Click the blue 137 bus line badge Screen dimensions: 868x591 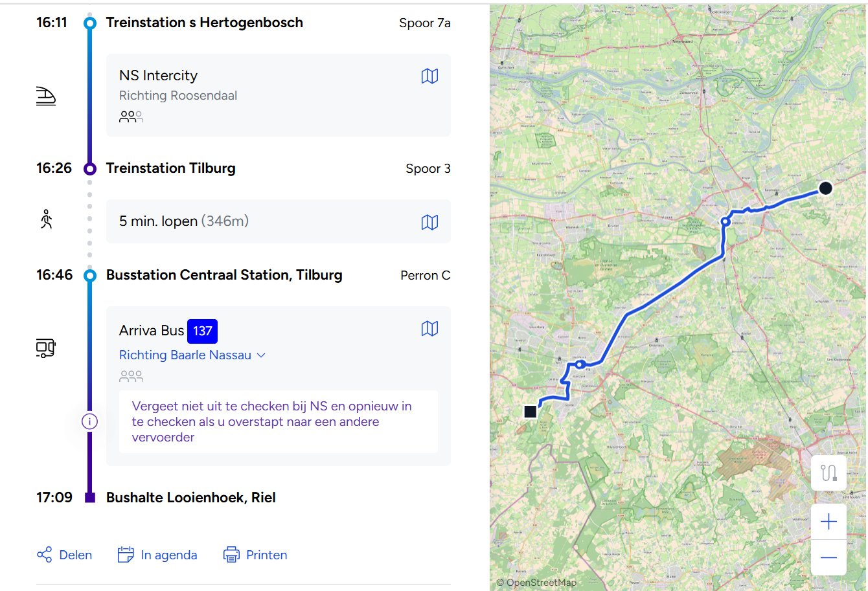tap(202, 331)
